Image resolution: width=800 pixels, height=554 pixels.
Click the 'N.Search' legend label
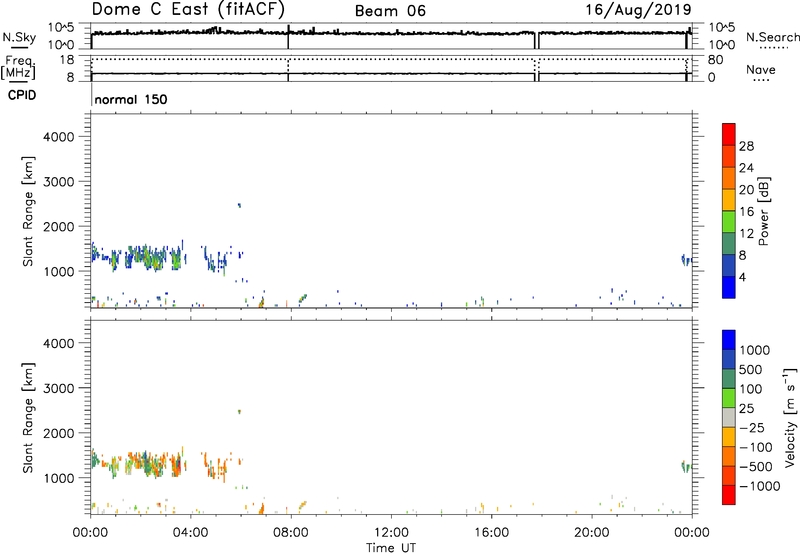(x=772, y=37)
